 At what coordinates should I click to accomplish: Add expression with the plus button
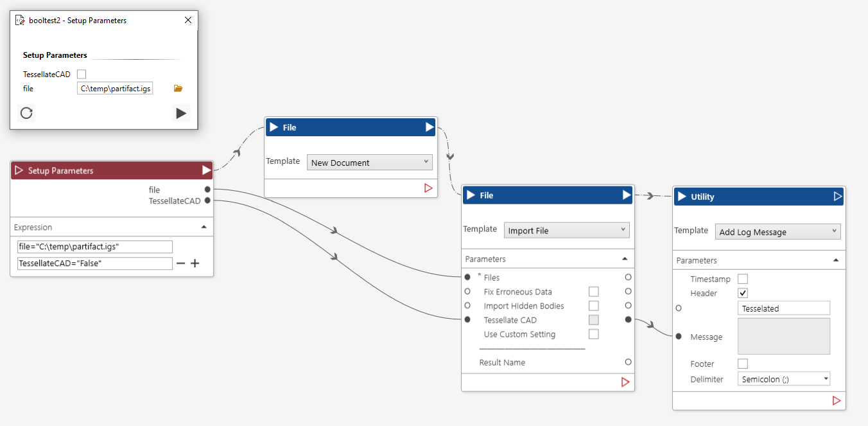click(195, 263)
